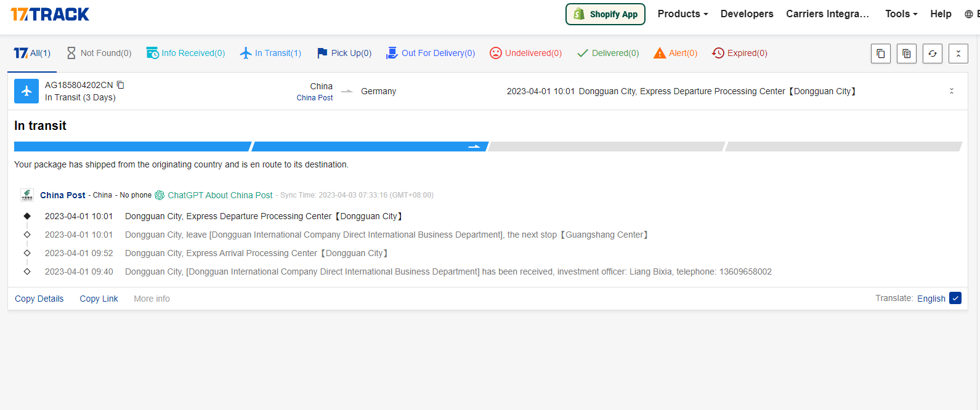Click the Copy Link link
Viewport: 980px width, 410px height.
(99, 299)
